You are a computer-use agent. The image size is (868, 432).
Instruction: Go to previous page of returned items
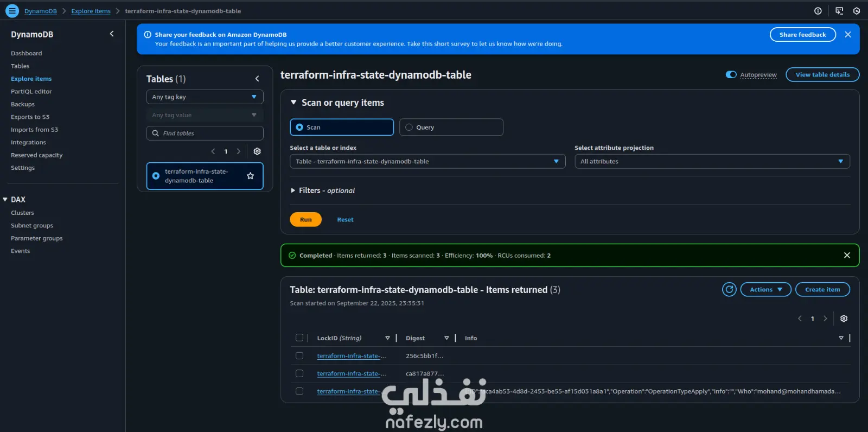point(800,319)
